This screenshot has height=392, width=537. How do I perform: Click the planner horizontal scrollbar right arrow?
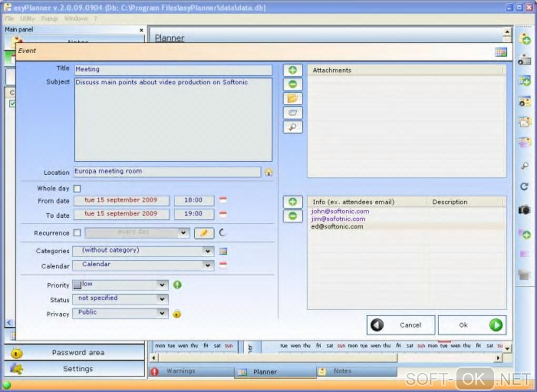point(498,358)
